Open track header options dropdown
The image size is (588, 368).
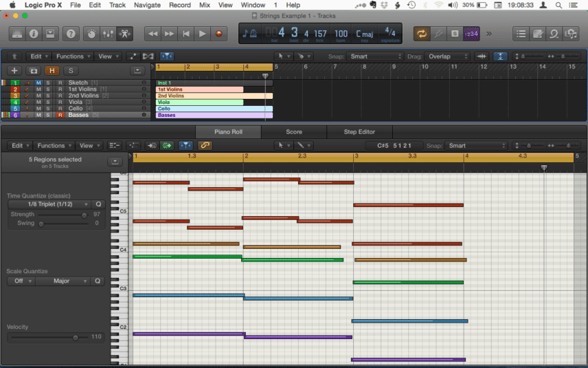tap(137, 71)
